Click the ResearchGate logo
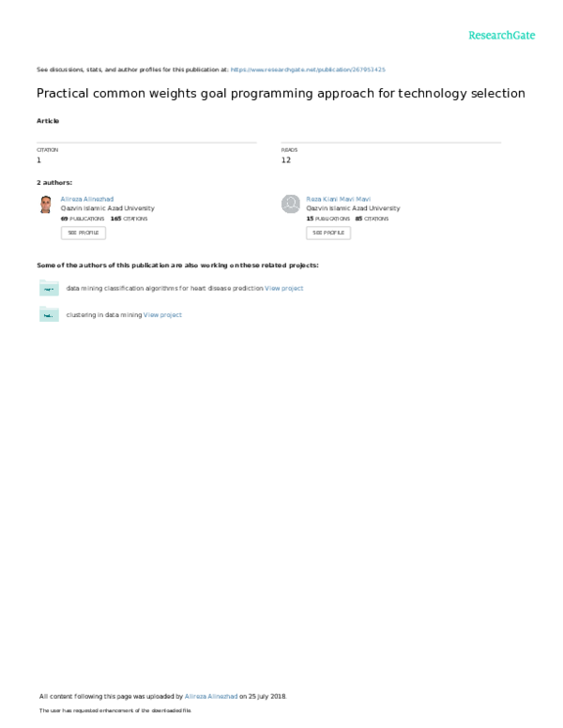This screenshot has width=563, height=728. pos(502,35)
